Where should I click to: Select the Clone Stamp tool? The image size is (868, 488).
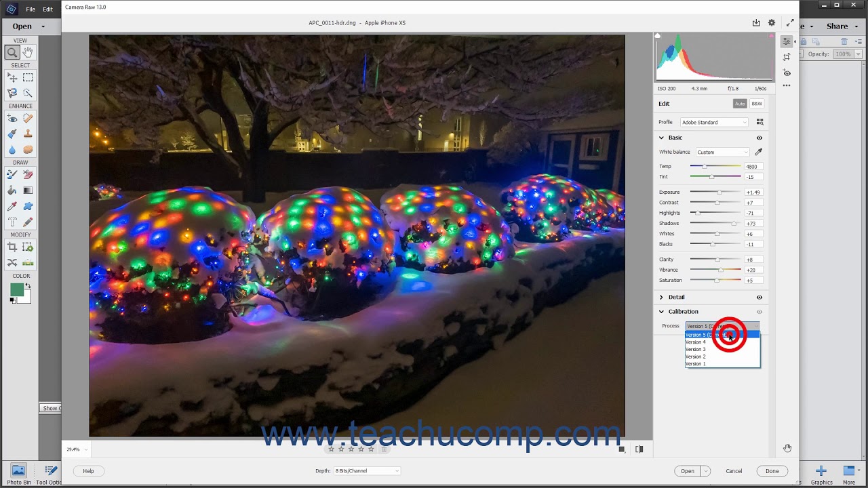(28, 134)
